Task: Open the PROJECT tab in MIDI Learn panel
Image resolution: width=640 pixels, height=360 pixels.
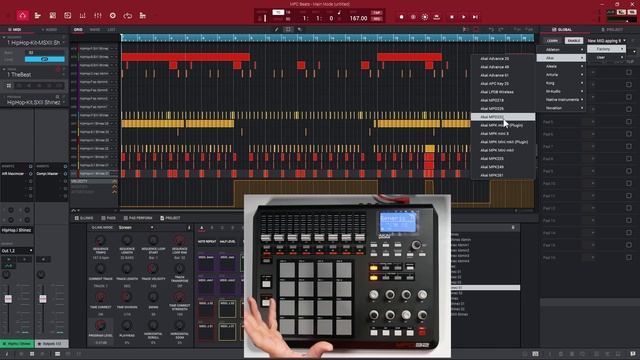Action: (x=611, y=30)
